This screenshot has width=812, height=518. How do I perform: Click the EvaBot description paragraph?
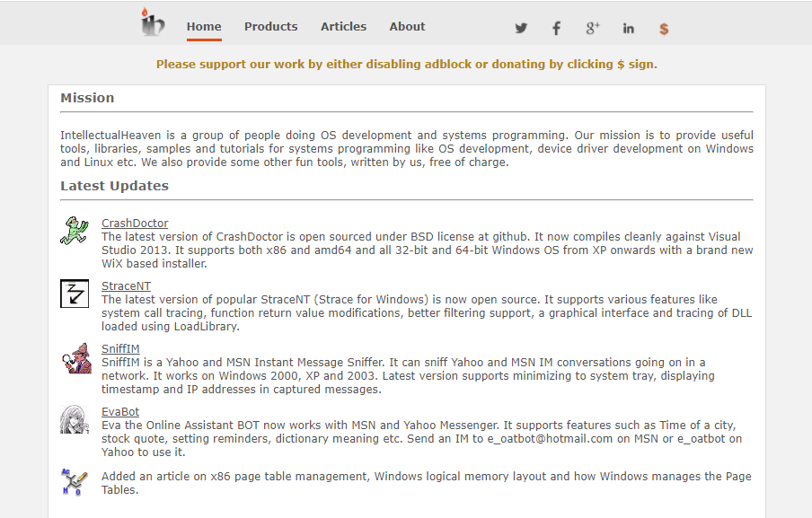pos(421,439)
